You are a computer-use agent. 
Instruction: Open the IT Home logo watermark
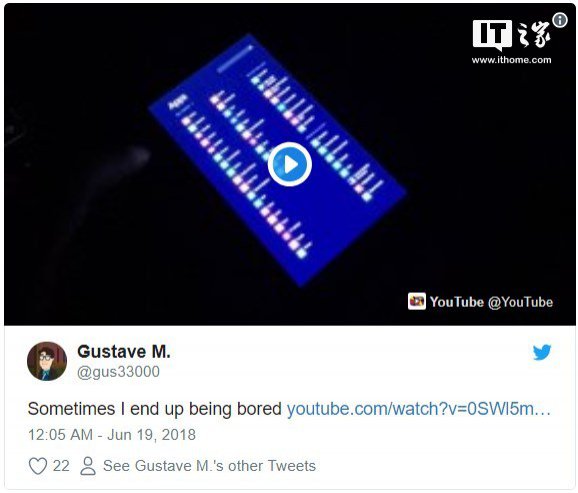coord(512,35)
